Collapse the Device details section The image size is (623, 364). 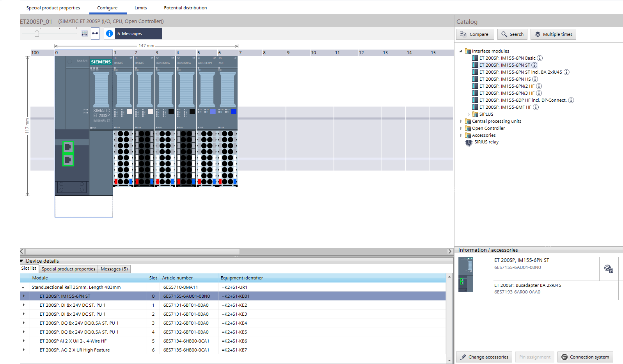tap(22, 261)
